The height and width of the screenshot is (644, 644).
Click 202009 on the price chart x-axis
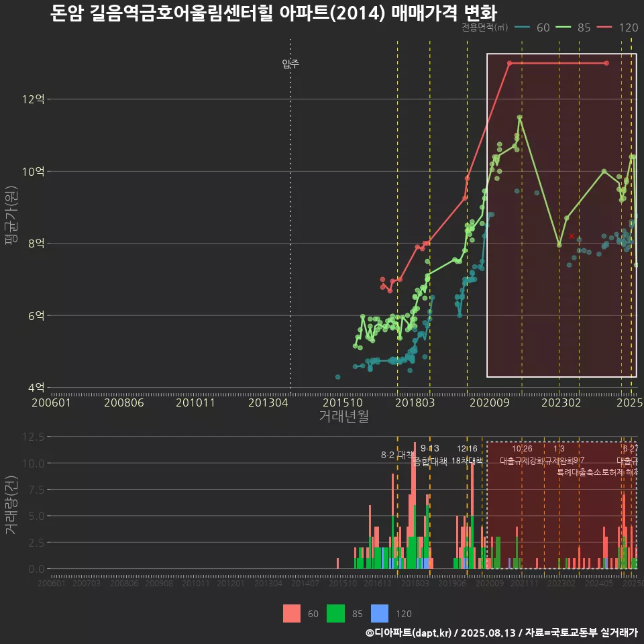(x=490, y=402)
